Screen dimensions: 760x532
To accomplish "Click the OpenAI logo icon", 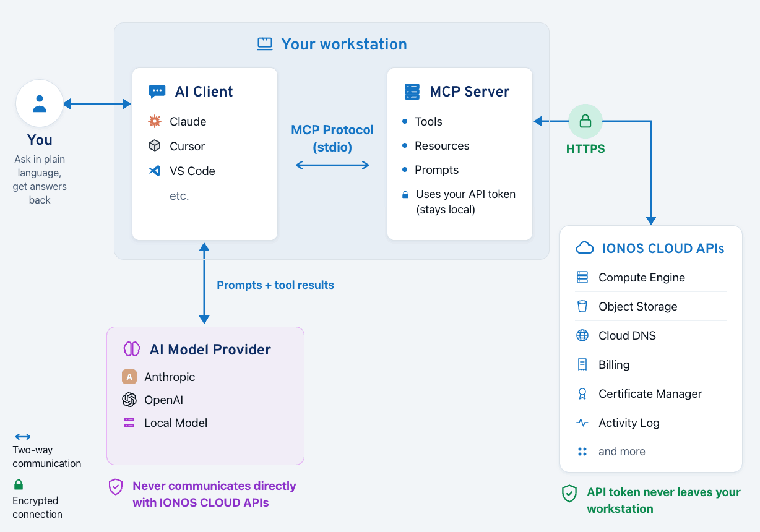I will coord(129,400).
